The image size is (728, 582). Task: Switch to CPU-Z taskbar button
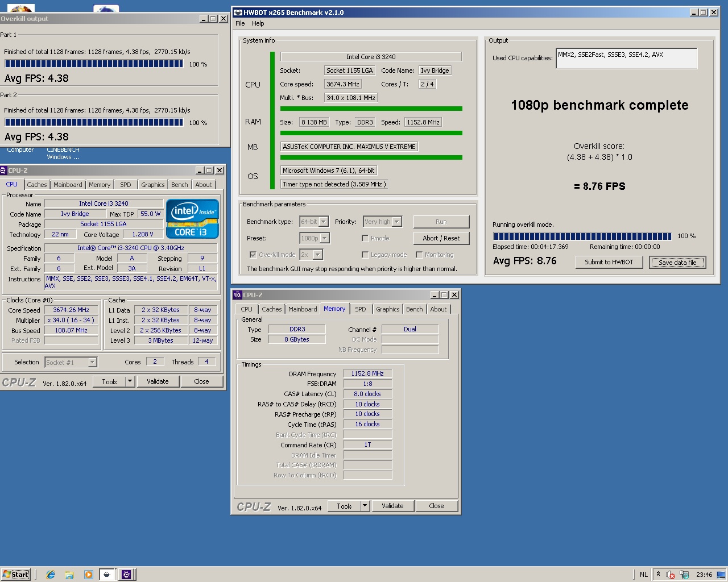126,575
